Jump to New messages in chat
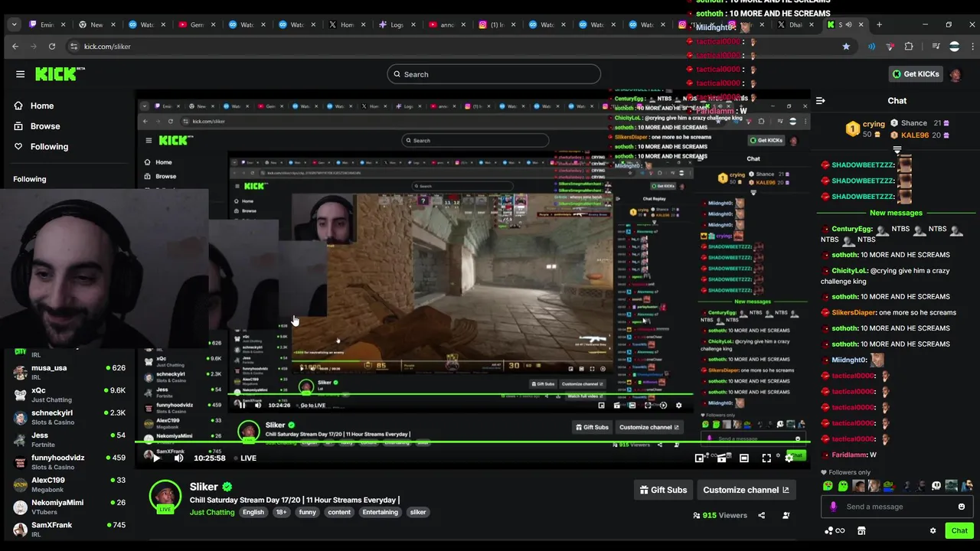980x551 pixels. click(x=896, y=213)
